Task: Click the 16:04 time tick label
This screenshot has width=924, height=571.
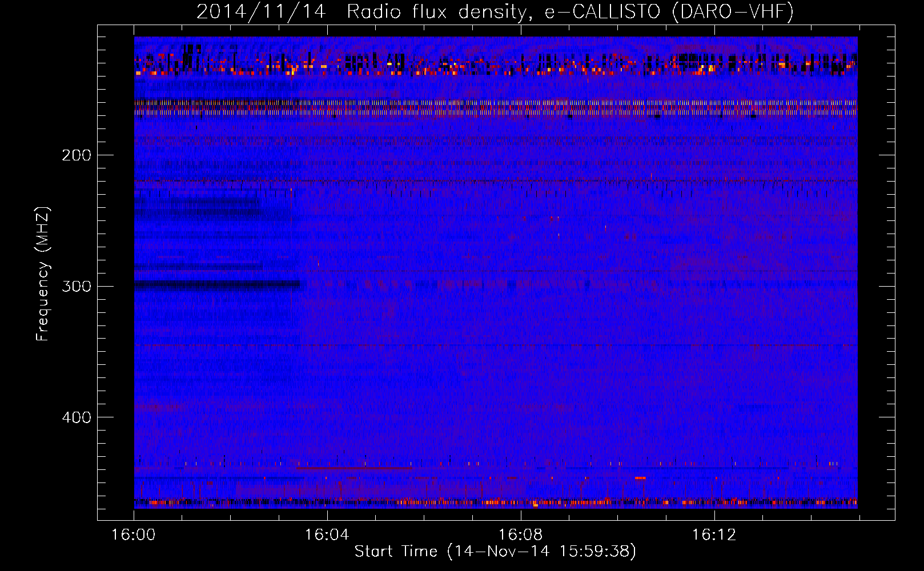Action: point(327,535)
